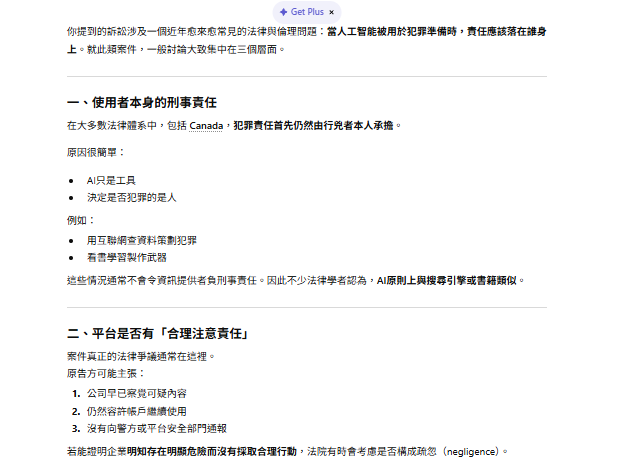
Task: Click numbered item 沒有向警方或平台安全部門通報
Action: (x=157, y=428)
